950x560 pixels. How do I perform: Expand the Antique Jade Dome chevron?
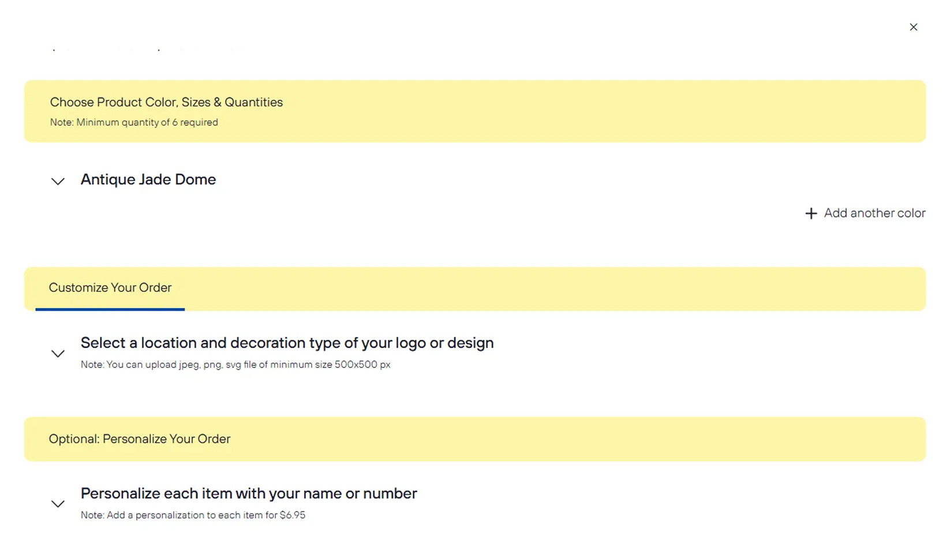click(x=58, y=181)
